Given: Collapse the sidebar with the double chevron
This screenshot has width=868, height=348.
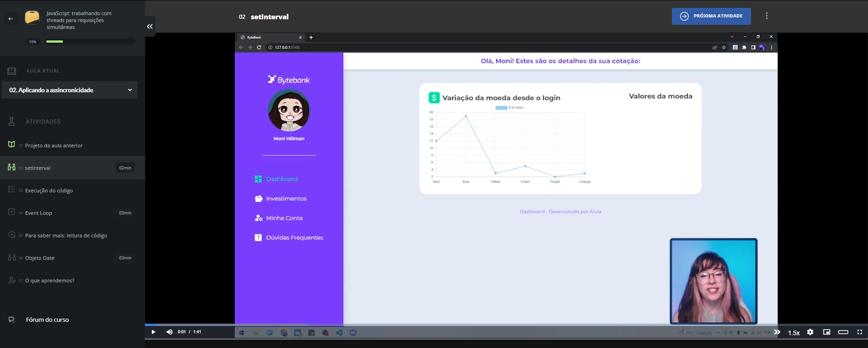Looking at the screenshot, I should pos(149,27).
